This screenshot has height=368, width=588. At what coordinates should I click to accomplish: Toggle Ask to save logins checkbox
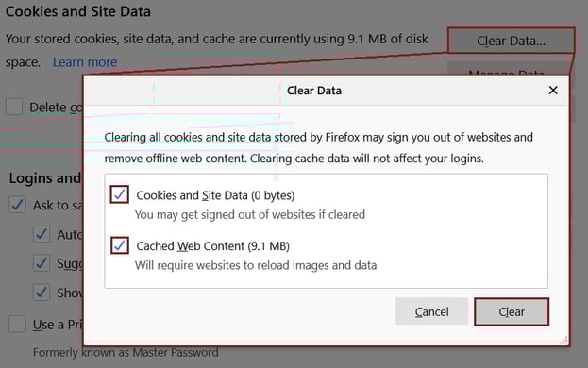tap(17, 205)
